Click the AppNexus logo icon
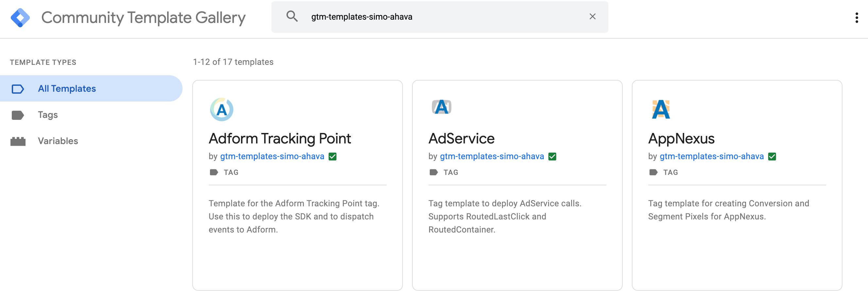Image resolution: width=868 pixels, height=298 pixels. coord(661,109)
